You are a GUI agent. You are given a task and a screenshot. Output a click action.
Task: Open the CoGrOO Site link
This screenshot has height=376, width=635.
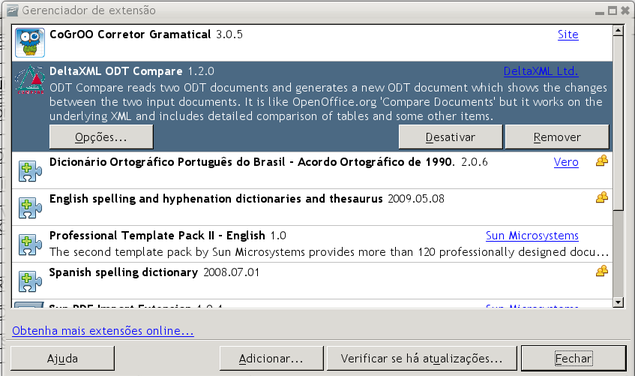pos(568,34)
